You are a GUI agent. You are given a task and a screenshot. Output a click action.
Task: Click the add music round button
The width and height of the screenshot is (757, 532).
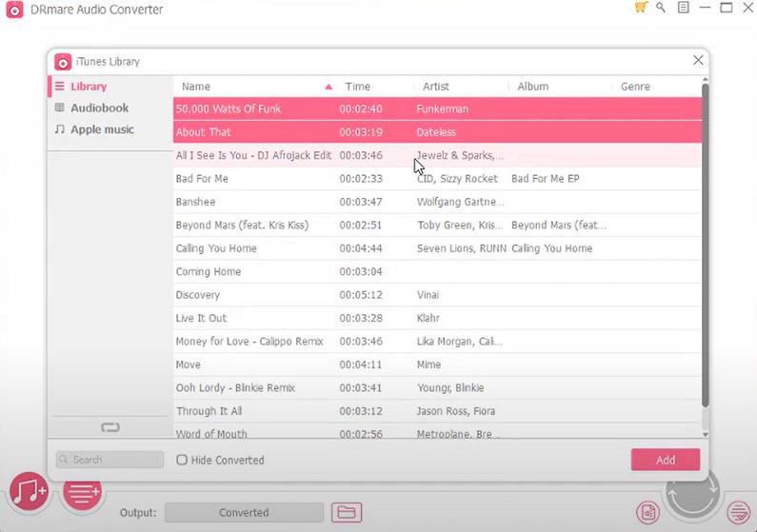pos(29,491)
